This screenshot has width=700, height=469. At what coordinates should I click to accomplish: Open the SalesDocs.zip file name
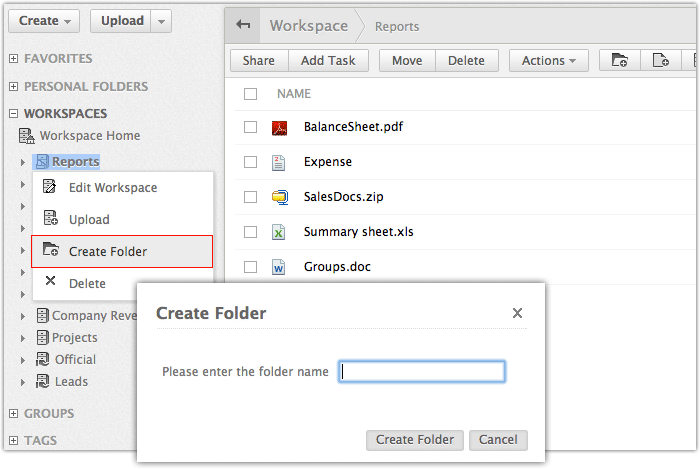pos(343,197)
